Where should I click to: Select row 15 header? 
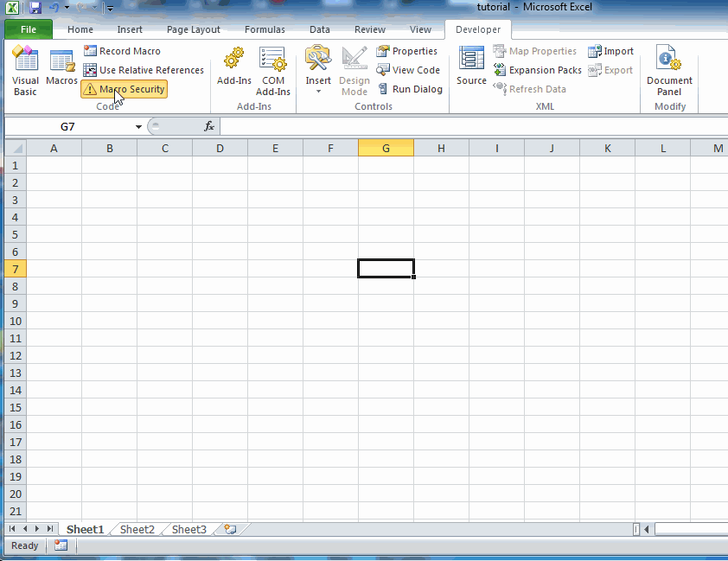[16, 407]
